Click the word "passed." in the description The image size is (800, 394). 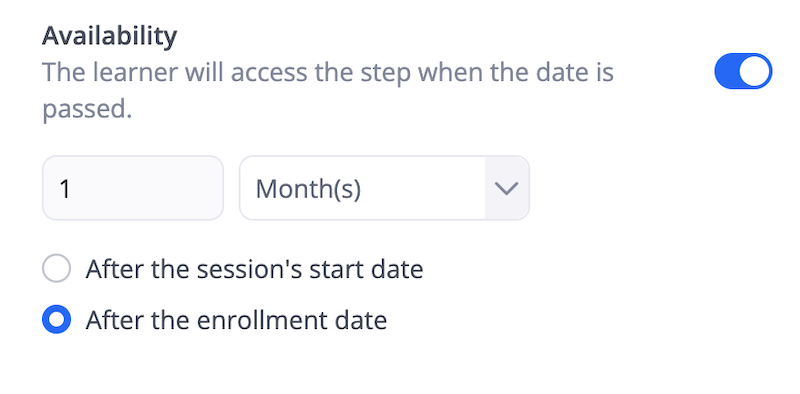coord(87,110)
